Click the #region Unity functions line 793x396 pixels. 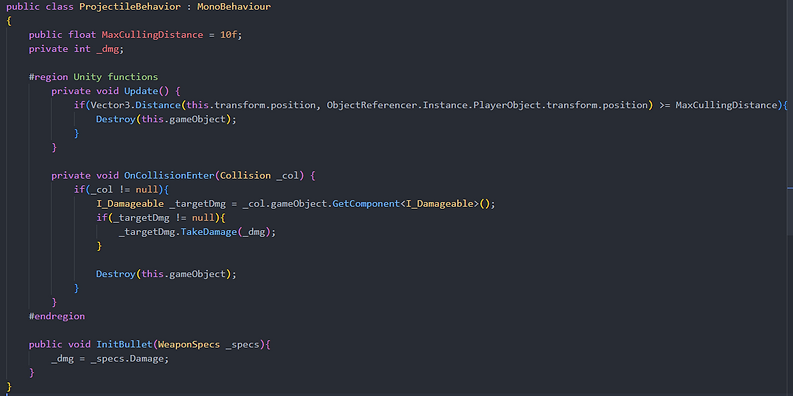93,77
